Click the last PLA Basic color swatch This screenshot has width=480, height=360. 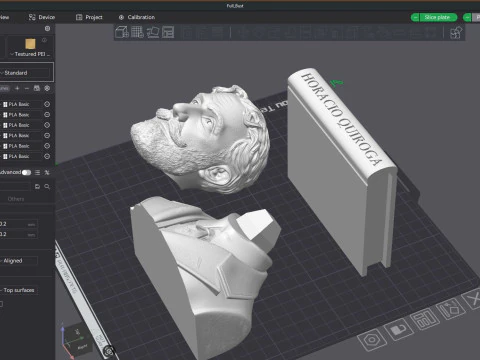[x=5, y=156]
